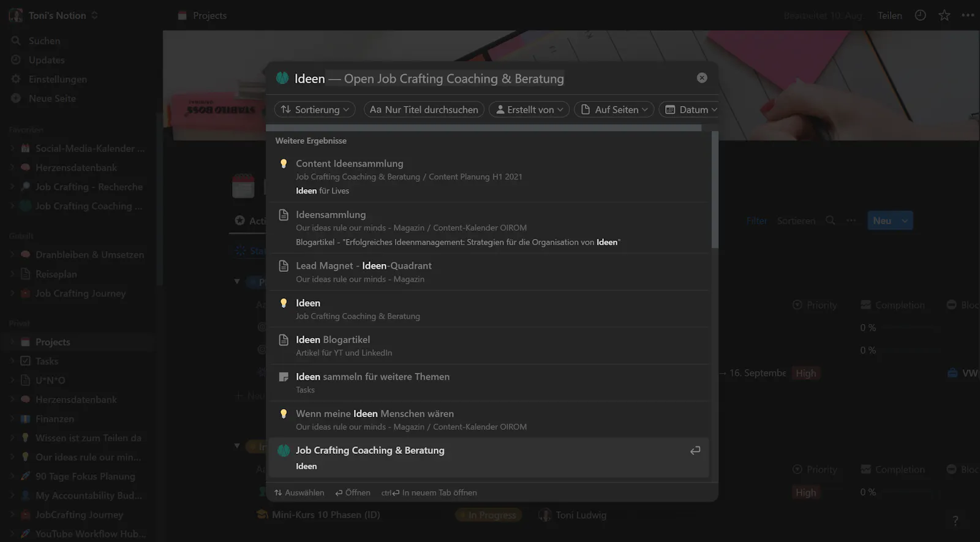Click the green icon of Job Crafting Coaching result
The width and height of the screenshot is (980, 542).
(x=284, y=451)
